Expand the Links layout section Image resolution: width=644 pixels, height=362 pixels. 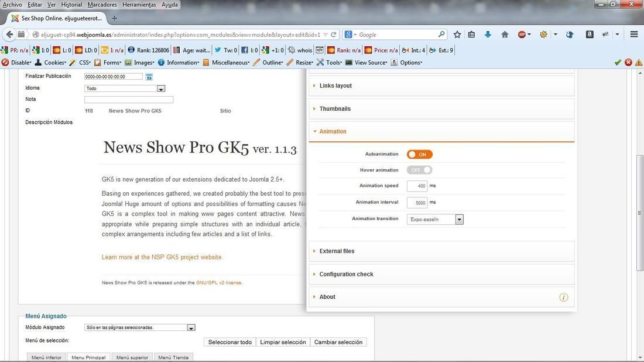pos(441,86)
